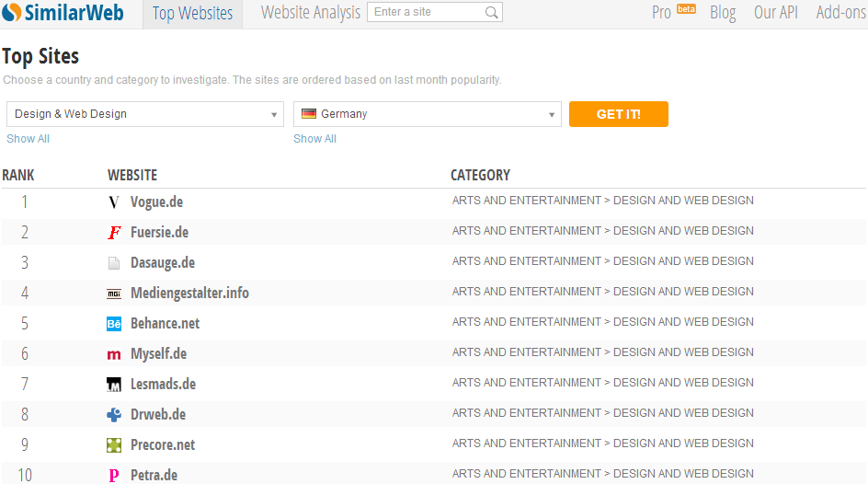Click the Fuersie.de favicon
This screenshot has height=484, width=868.
point(114,233)
